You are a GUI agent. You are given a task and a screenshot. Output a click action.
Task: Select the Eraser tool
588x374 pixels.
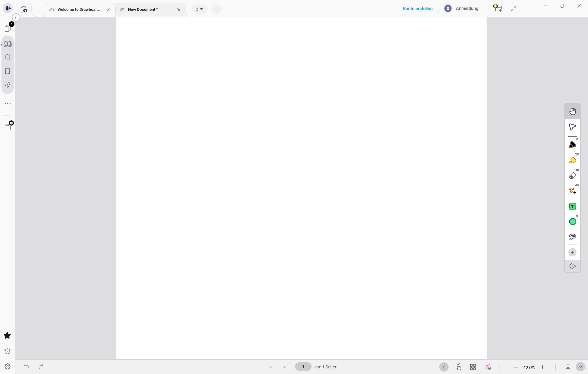click(572, 175)
